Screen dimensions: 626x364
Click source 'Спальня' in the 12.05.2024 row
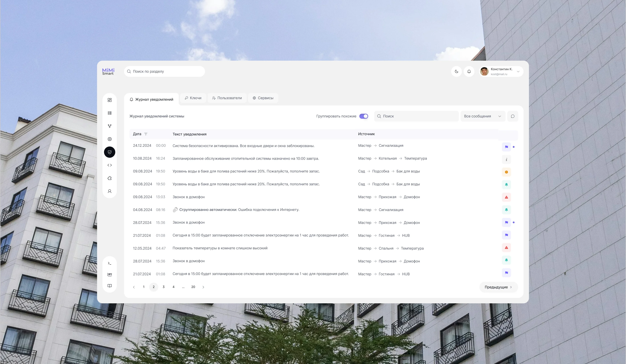386,248
